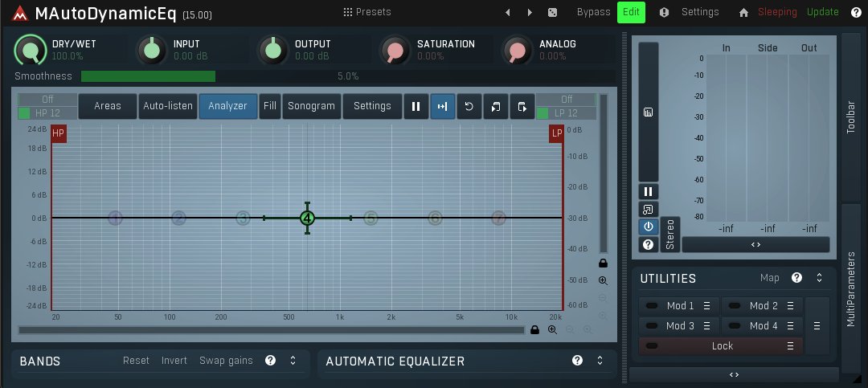This screenshot has width=868, height=388.
Task: Open the Stereo channel mode selector
Action: pos(669,235)
